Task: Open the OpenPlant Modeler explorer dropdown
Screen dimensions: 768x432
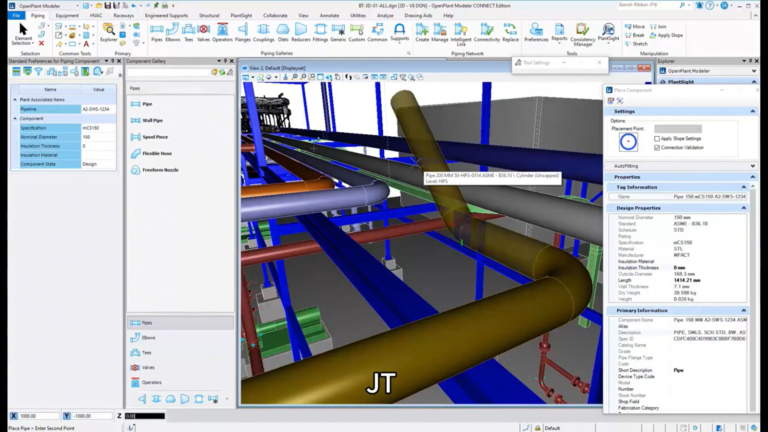Action: click(x=753, y=71)
